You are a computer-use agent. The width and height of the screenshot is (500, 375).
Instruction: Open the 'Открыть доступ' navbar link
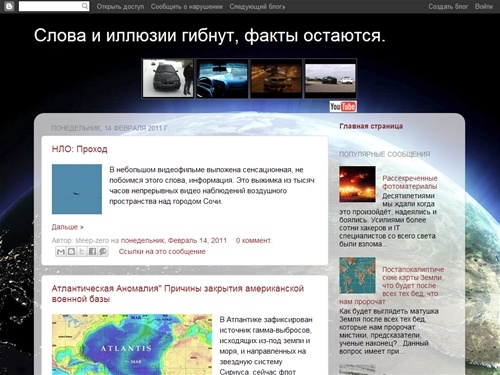point(120,6)
